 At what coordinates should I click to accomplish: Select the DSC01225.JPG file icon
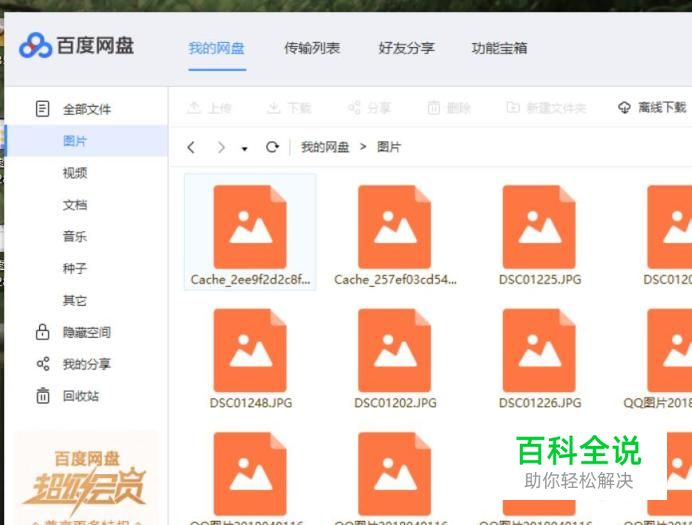click(539, 227)
